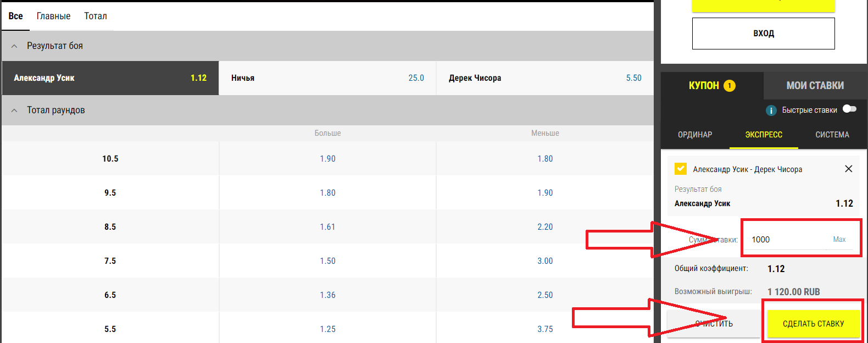Click the ОЧИСТИТЬ button

[714, 324]
